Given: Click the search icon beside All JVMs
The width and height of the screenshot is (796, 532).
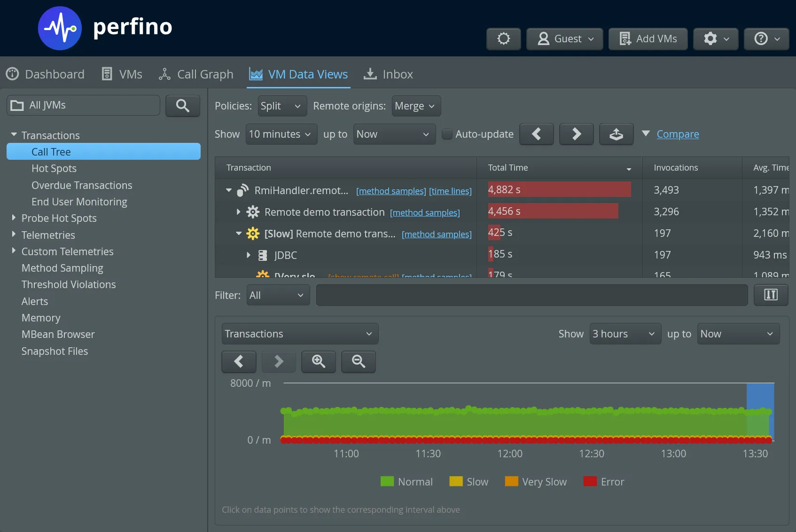Looking at the screenshot, I should [x=183, y=105].
